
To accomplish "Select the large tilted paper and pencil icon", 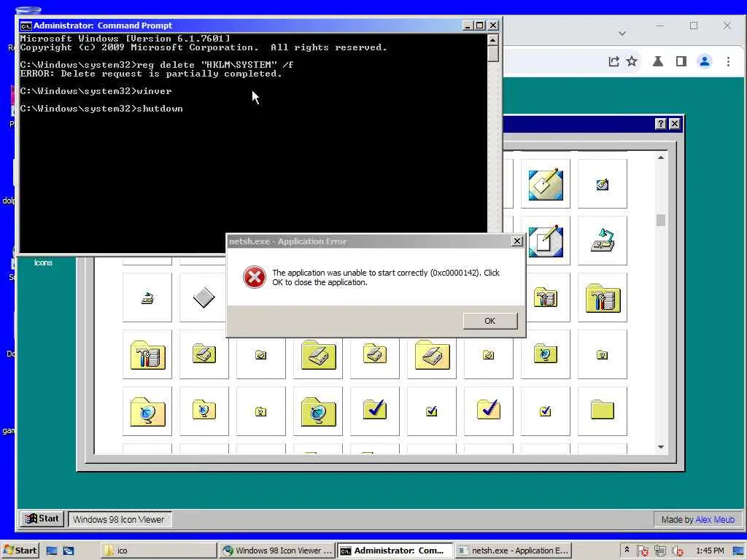I will click(x=546, y=184).
